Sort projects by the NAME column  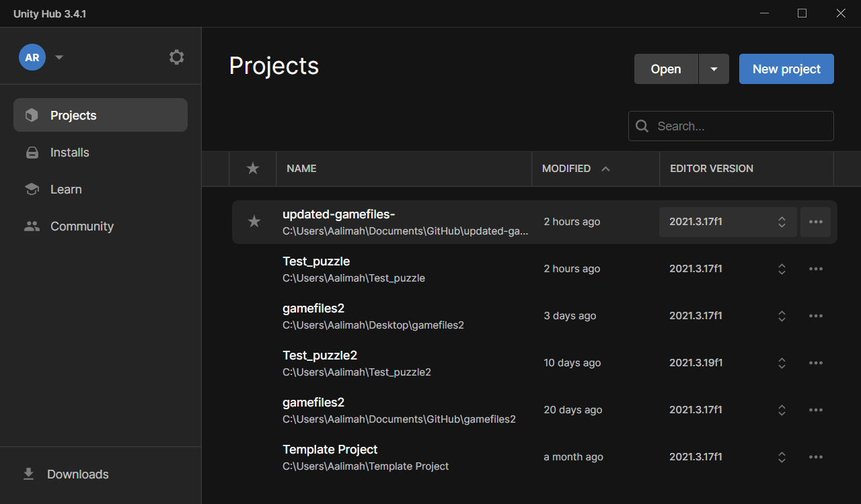(x=301, y=169)
